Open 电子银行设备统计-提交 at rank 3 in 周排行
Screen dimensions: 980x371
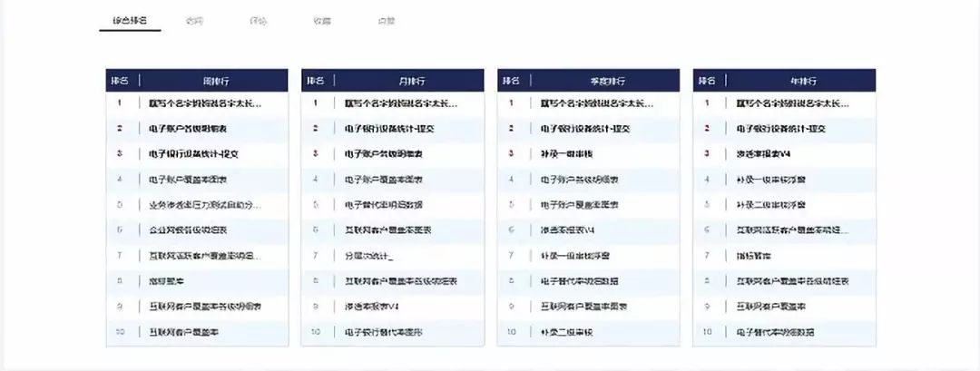coord(194,153)
